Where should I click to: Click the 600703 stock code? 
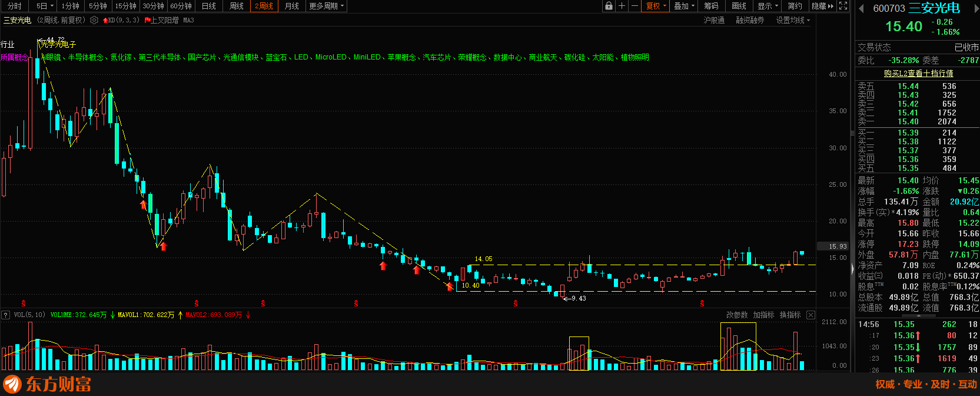click(x=889, y=8)
